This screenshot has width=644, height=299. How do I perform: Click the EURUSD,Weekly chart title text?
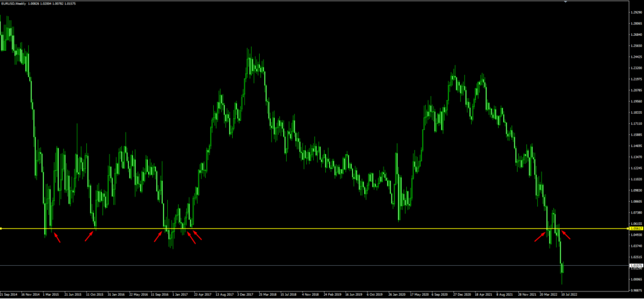pyautogui.click(x=18, y=5)
